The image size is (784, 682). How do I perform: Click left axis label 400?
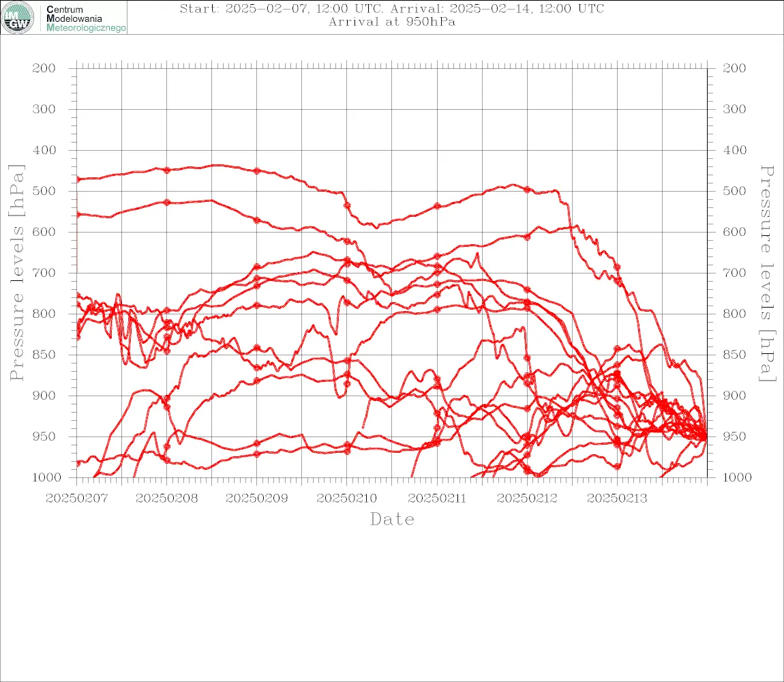pos(44,150)
